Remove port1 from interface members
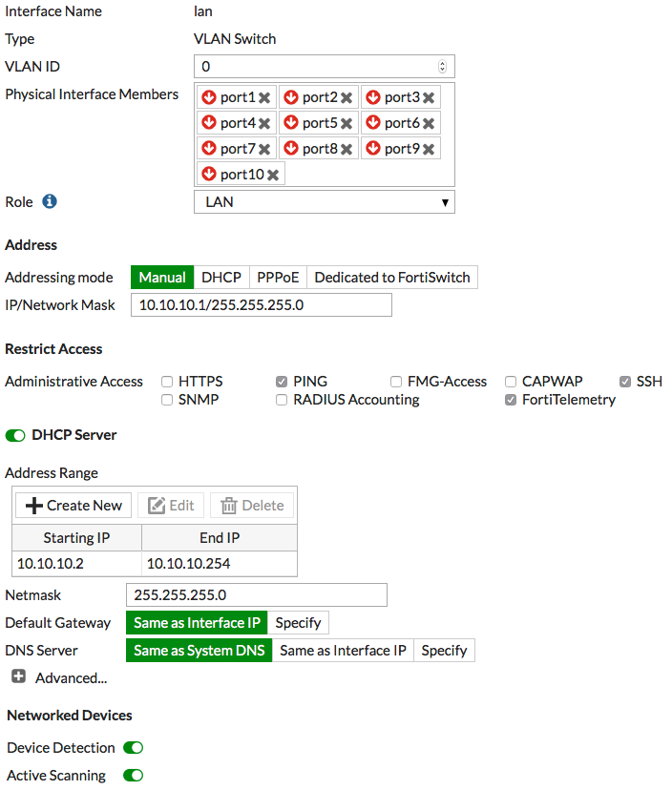Viewport: 672px width, 790px height. tap(264, 97)
